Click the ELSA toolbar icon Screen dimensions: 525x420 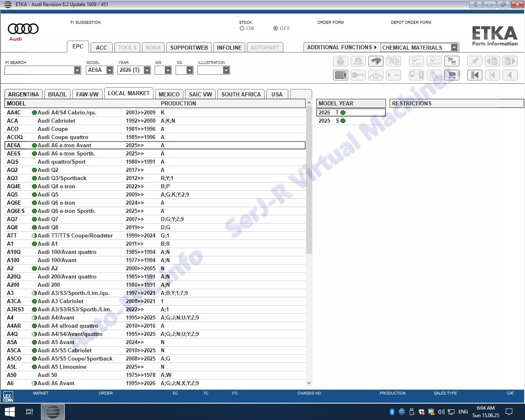(x=416, y=62)
